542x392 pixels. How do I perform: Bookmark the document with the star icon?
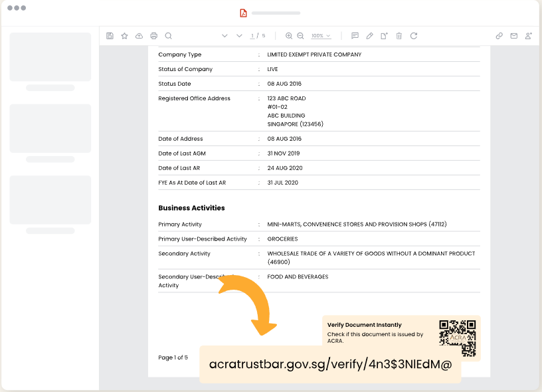(124, 36)
